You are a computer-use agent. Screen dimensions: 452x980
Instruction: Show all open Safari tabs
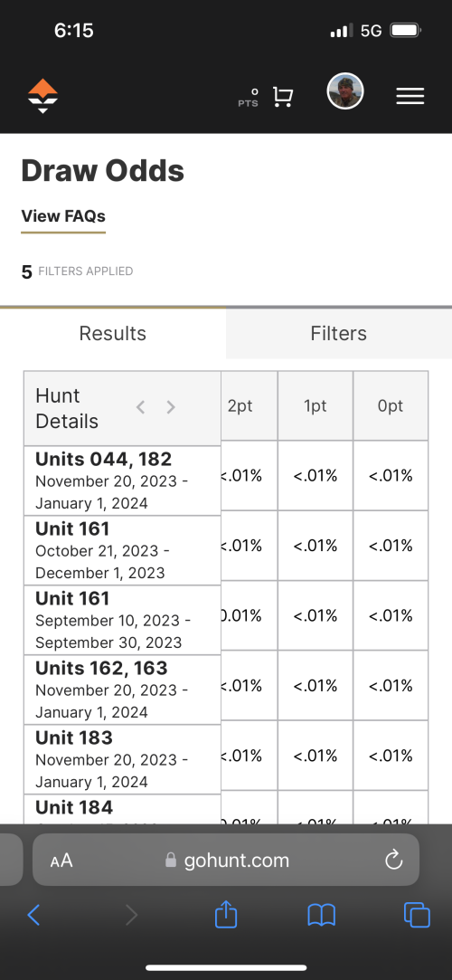(x=417, y=916)
